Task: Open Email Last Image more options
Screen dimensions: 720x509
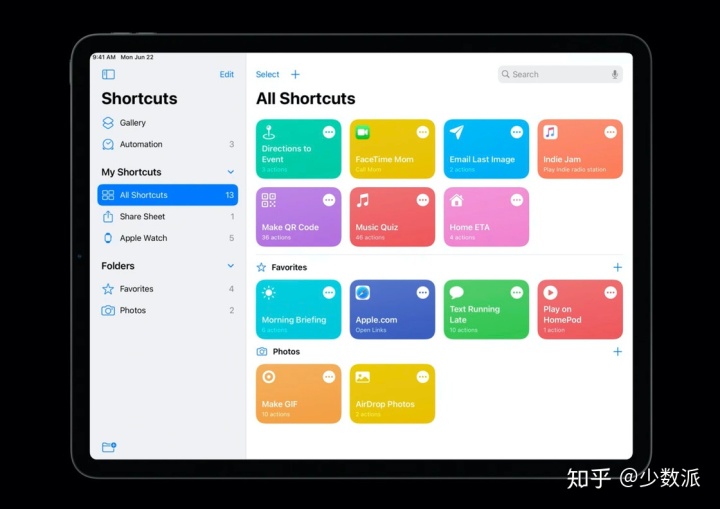Action: click(x=517, y=132)
